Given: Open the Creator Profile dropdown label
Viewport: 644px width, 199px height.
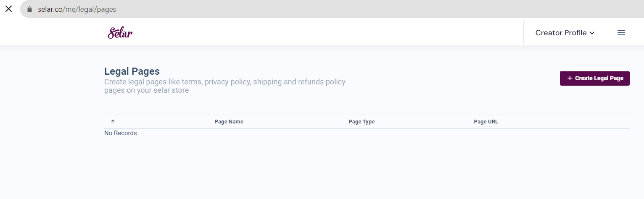Looking at the screenshot, I should tap(561, 33).
